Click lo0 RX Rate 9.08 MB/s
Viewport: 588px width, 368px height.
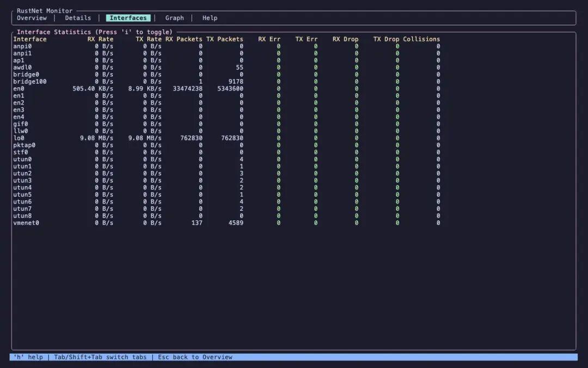coord(96,138)
